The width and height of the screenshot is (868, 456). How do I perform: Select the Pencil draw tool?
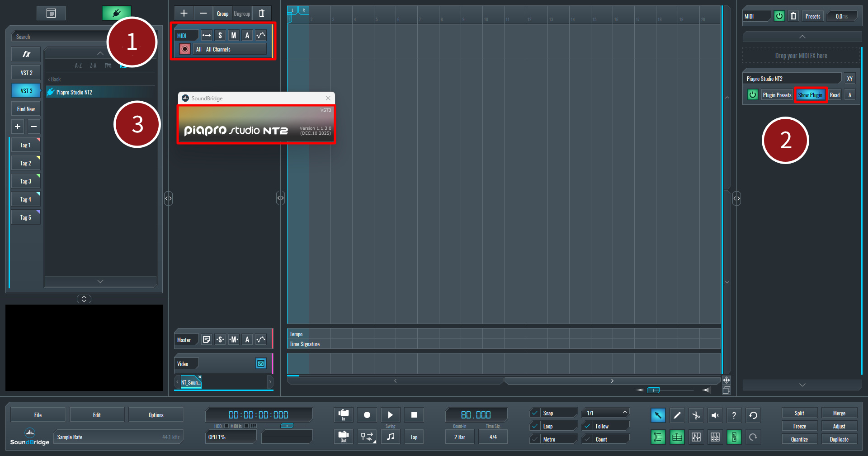677,415
